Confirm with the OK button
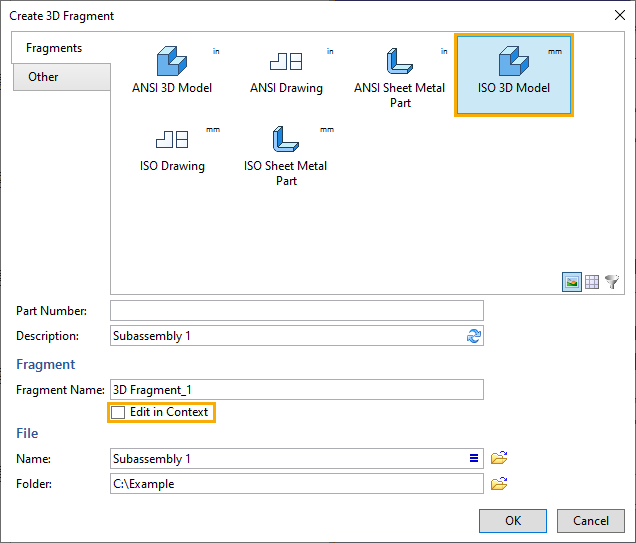 click(x=513, y=521)
